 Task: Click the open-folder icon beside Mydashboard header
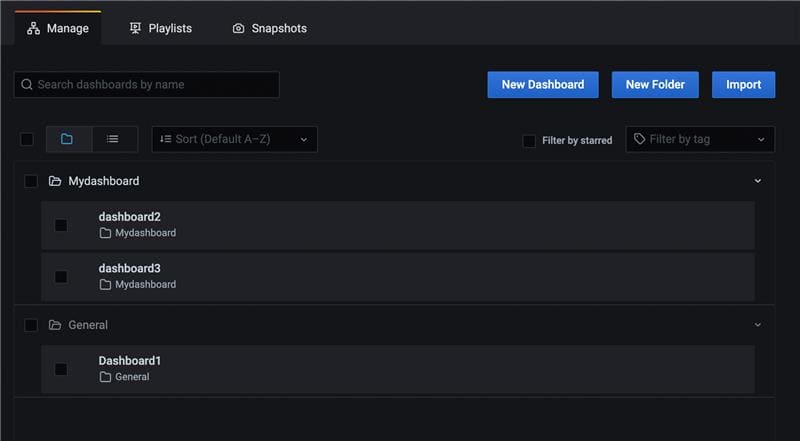55,181
